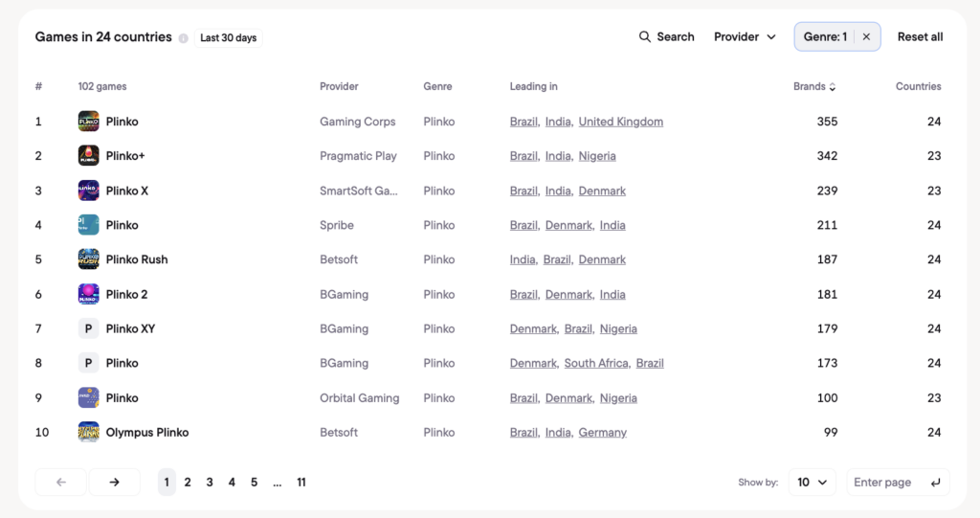Click the Games in 24 countries title

click(x=103, y=37)
